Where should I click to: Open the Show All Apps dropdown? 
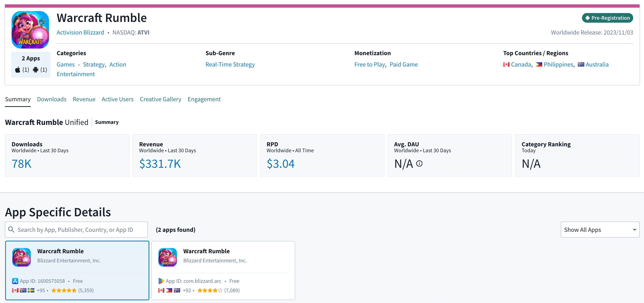coord(600,230)
